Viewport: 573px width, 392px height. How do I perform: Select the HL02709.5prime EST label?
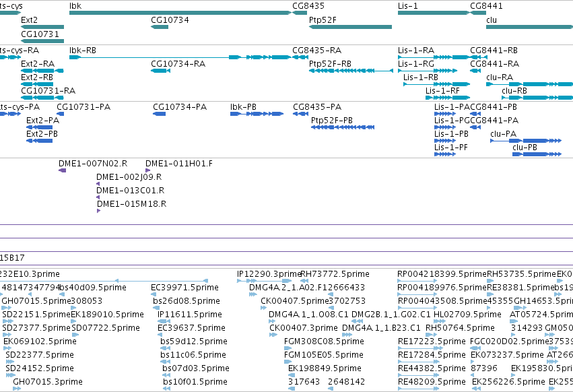point(467,315)
